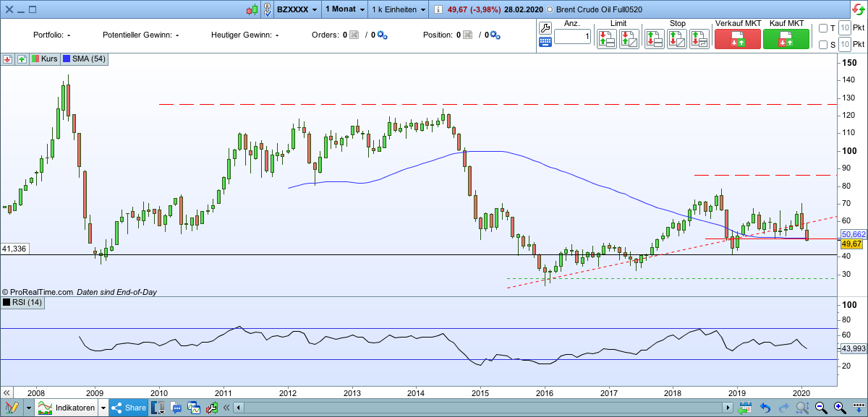Uncheck the T checkbox near Kauf MKT

pyautogui.click(x=823, y=27)
